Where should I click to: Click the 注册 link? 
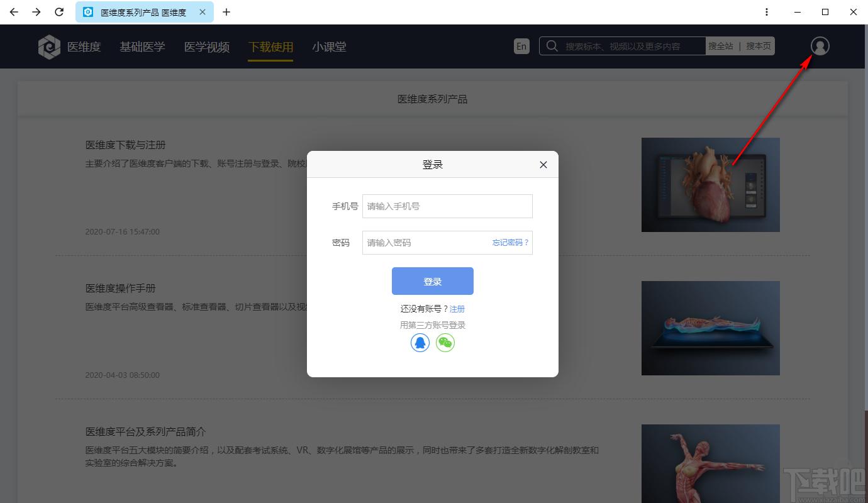tap(457, 309)
